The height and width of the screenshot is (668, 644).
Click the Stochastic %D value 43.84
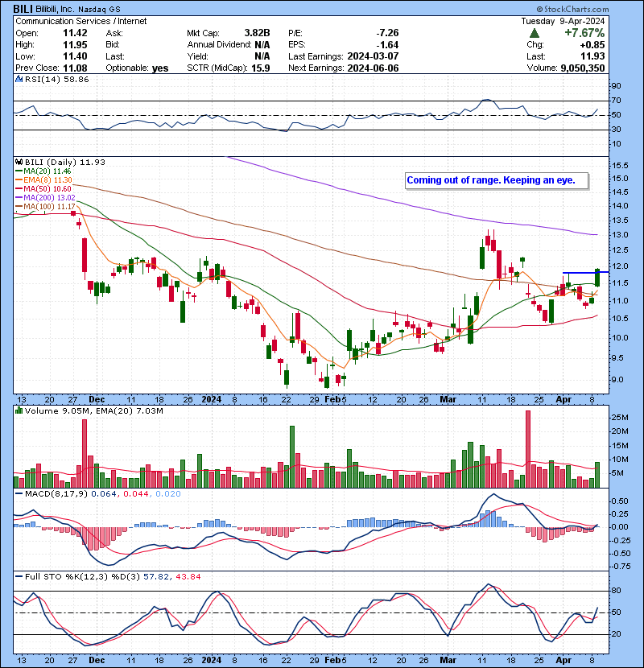tap(188, 576)
